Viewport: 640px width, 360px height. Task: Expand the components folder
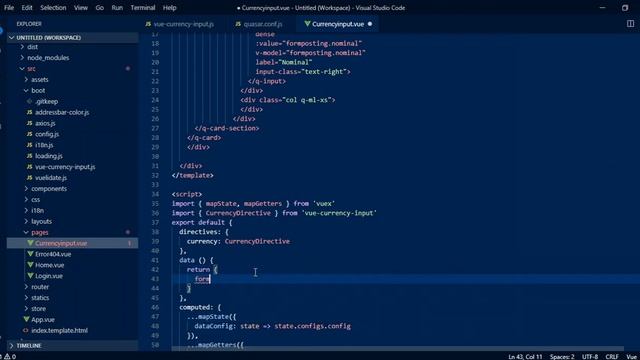pyautogui.click(x=73, y=189)
